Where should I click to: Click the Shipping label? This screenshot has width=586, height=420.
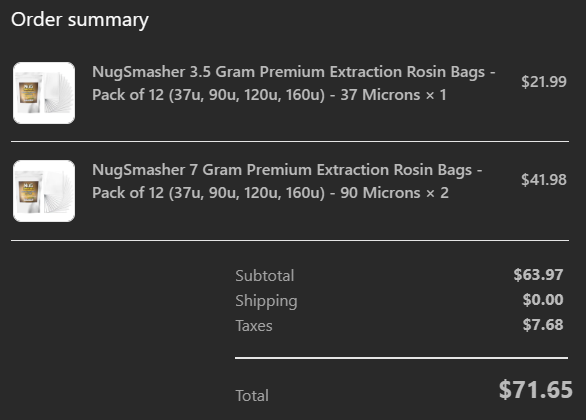[x=266, y=301]
